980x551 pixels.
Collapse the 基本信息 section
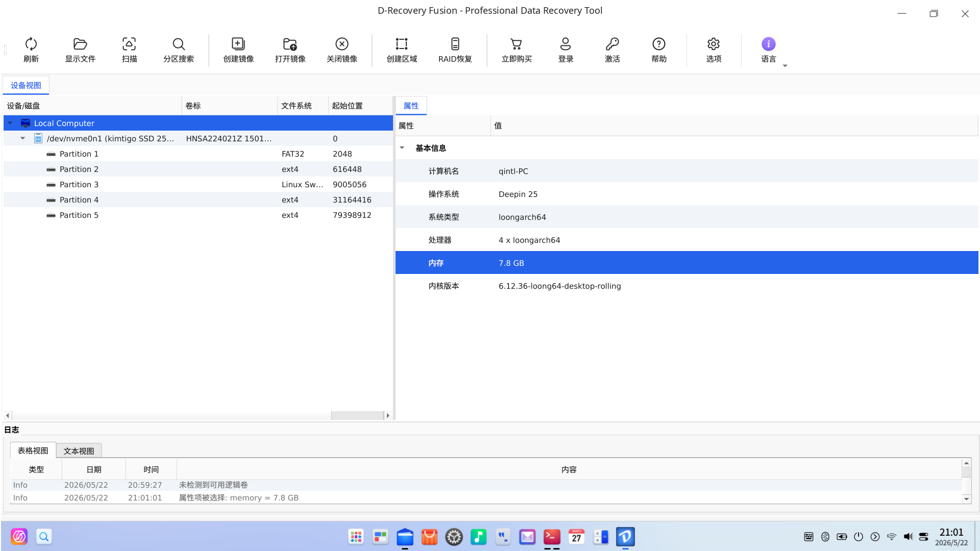402,148
